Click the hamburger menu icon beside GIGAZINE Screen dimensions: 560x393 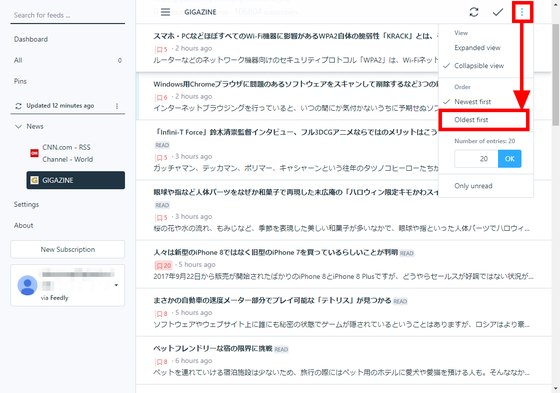[x=165, y=12]
